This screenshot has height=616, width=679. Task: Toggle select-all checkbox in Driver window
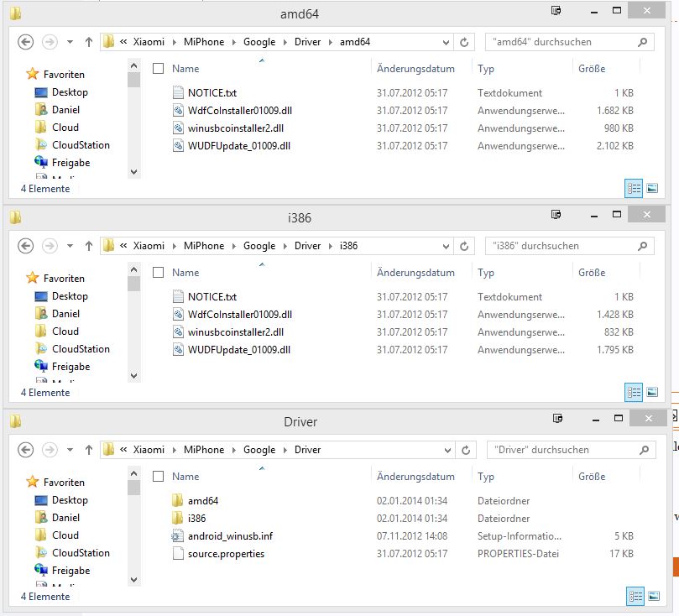tap(159, 476)
